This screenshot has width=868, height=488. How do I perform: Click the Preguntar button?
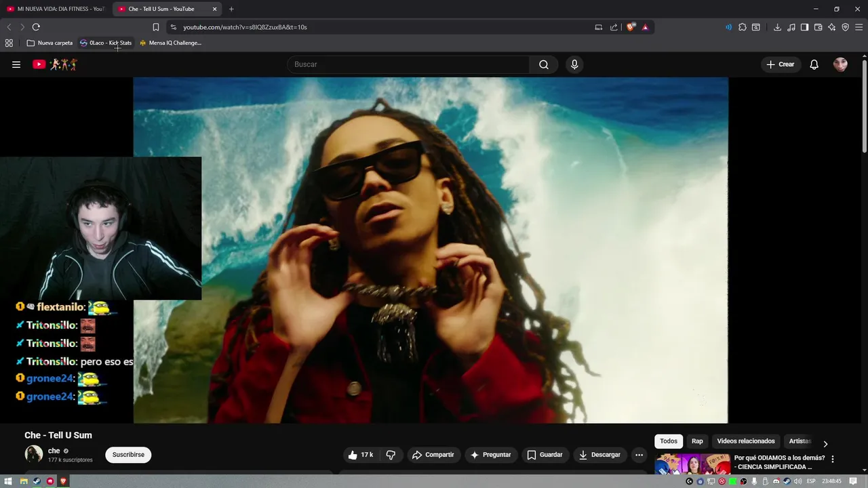tap(490, 455)
